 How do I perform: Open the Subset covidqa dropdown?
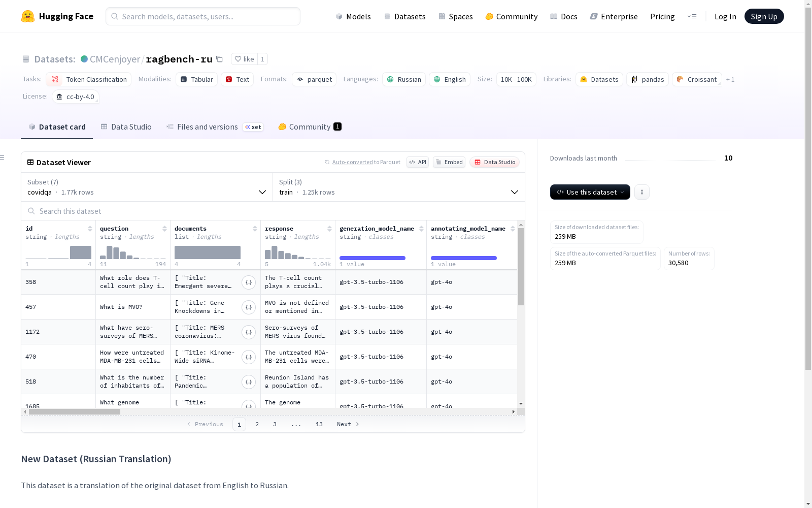tap(147, 187)
